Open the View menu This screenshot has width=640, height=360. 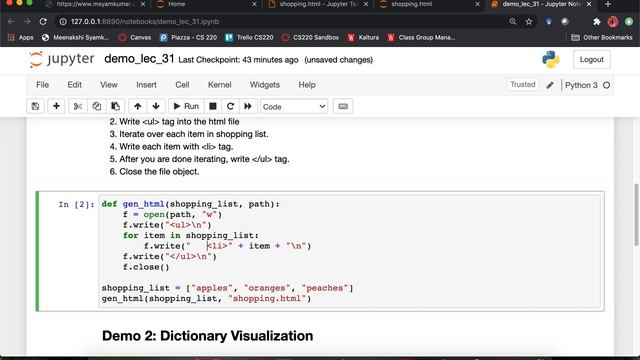[109, 85]
